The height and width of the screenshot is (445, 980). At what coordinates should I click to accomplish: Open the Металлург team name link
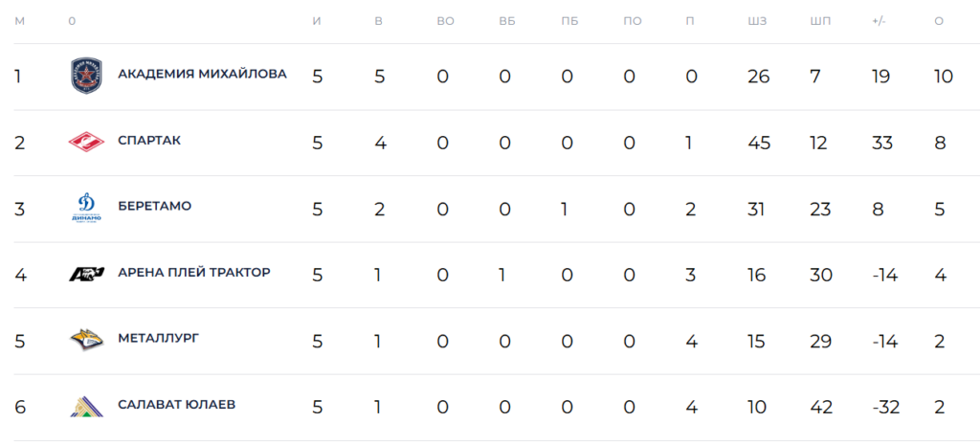159,339
